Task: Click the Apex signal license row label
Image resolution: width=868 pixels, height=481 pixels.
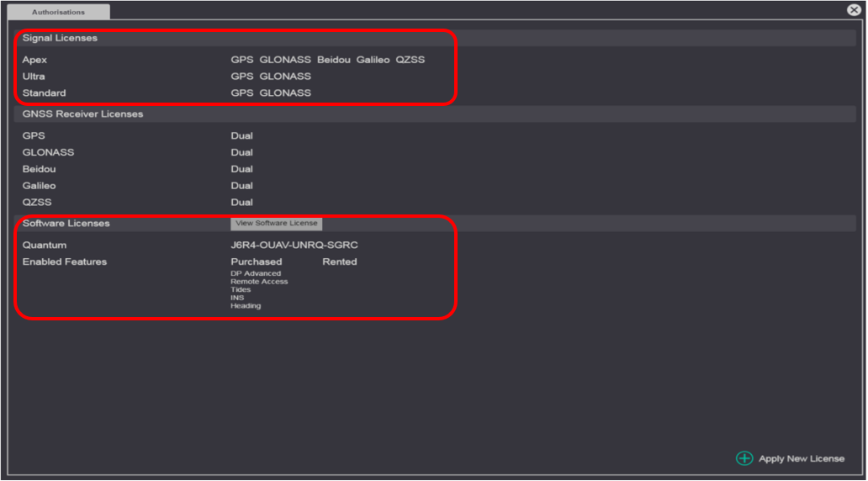Action: [x=34, y=60]
